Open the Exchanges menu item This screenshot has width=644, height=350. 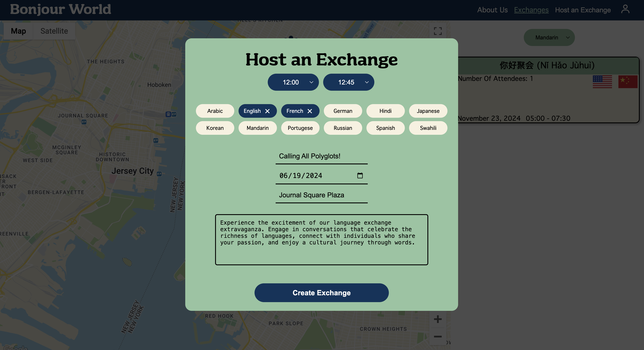[x=531, y=10]
